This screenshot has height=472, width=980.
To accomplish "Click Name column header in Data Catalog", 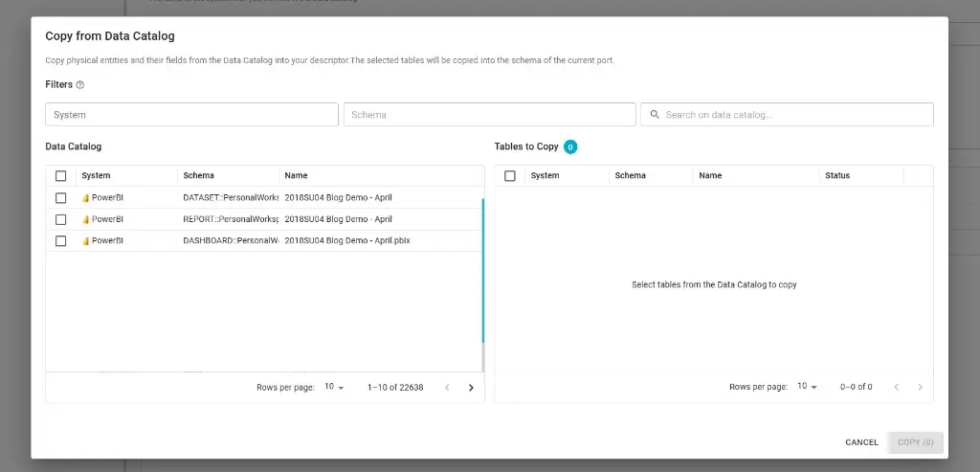I will pos(297,175).
